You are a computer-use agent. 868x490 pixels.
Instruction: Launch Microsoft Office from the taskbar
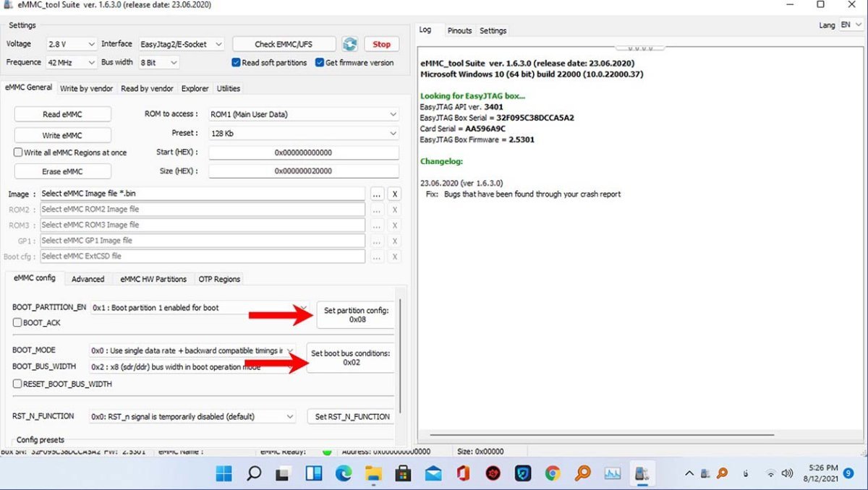click(x=463, y=473)
